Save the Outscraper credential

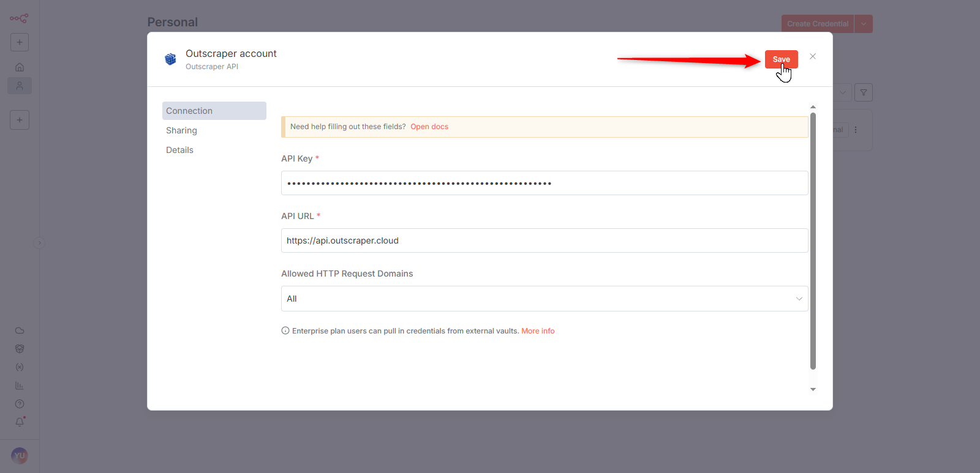tap(781, 59)
